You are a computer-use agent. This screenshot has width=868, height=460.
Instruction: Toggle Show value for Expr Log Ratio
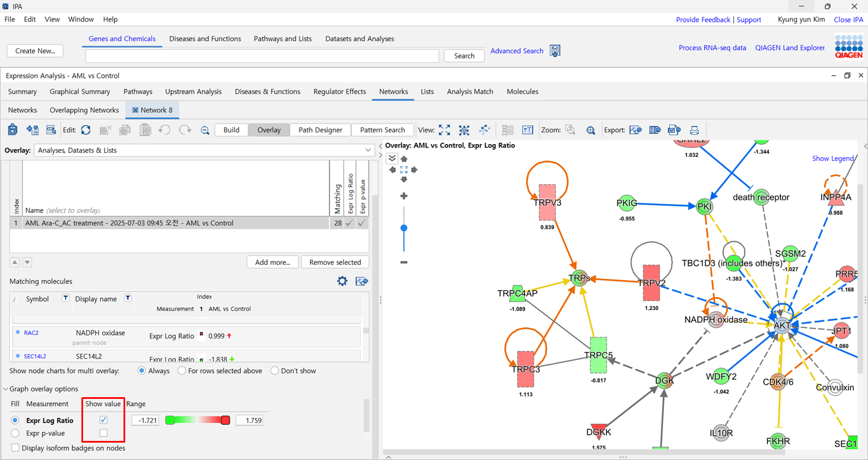pyautogui.click(x=103, y=420)
